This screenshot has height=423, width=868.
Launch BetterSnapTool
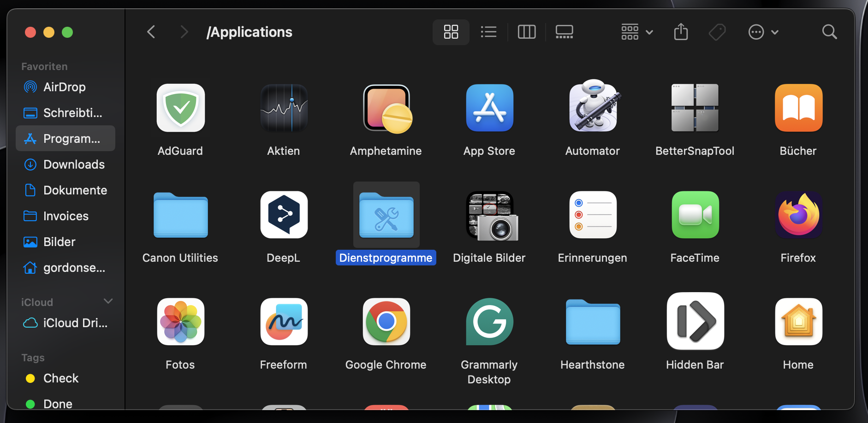coord(695,108)
